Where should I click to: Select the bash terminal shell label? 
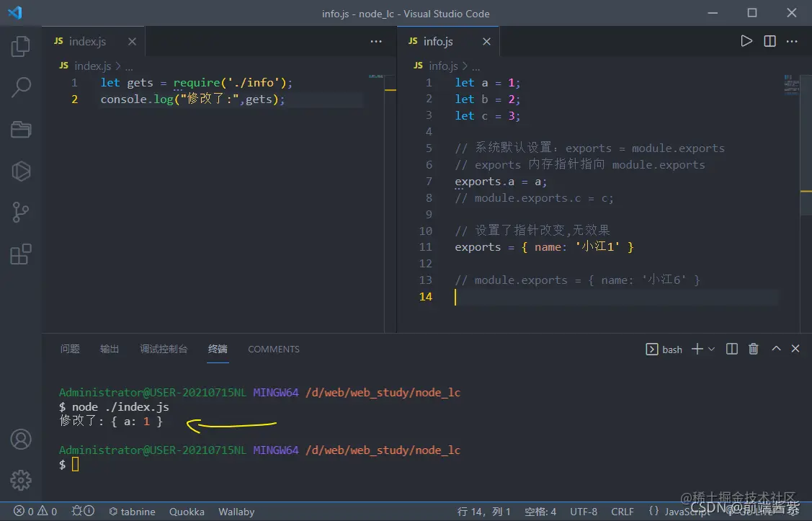pyautogui.click(x=664, y=349)
